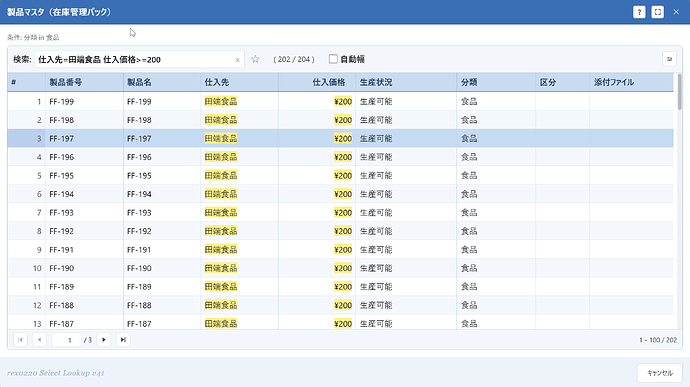The height and width of the screenshot is (387, 690).
Task: Click the ¥200 price in the FF-192 row
Action: tap(343, 231)
